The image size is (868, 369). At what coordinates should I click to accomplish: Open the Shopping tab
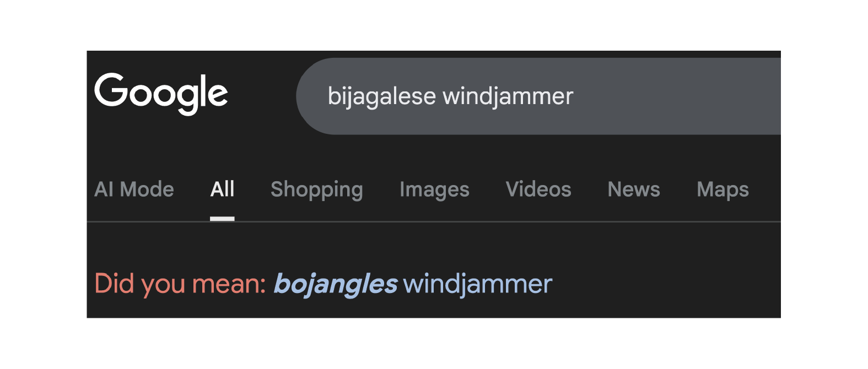point(317,190)
